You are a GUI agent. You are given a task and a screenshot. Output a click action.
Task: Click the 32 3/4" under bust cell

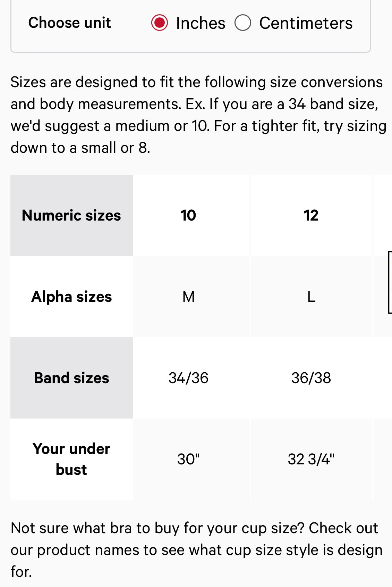pyautogui.click(x=311, y=459)
